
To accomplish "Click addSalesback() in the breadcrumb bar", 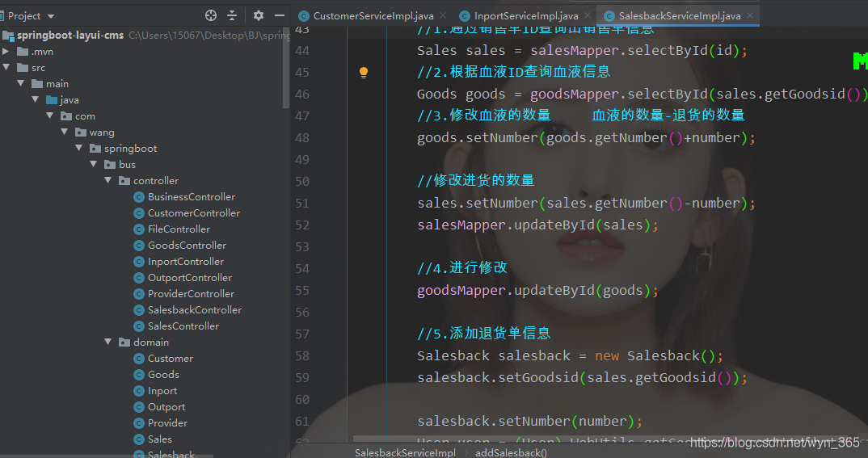I will pos(511,452).
